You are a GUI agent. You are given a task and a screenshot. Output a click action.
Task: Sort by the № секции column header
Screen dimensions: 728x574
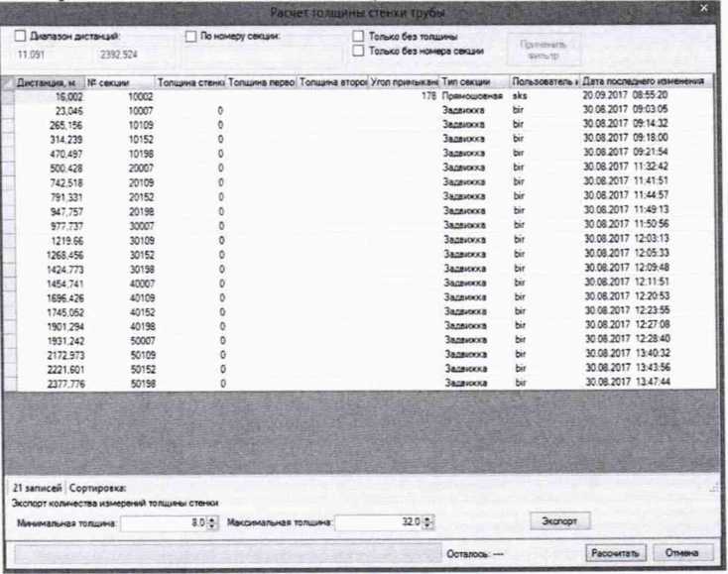(x=119, y=81)
